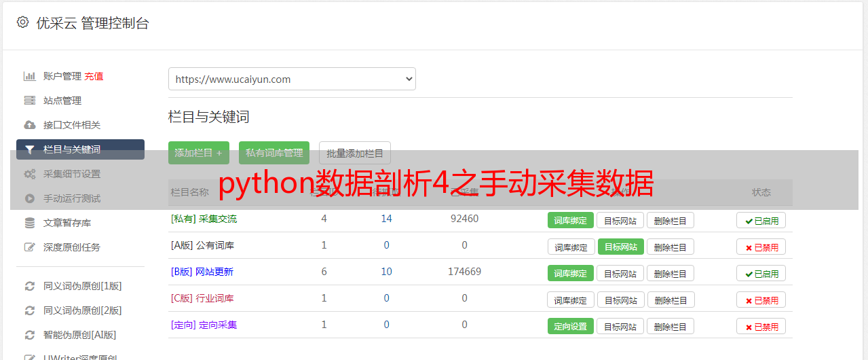The width and height of the screenshot is (868, 360).
Task: Click the red 充值 link
Action: [94, 76]
